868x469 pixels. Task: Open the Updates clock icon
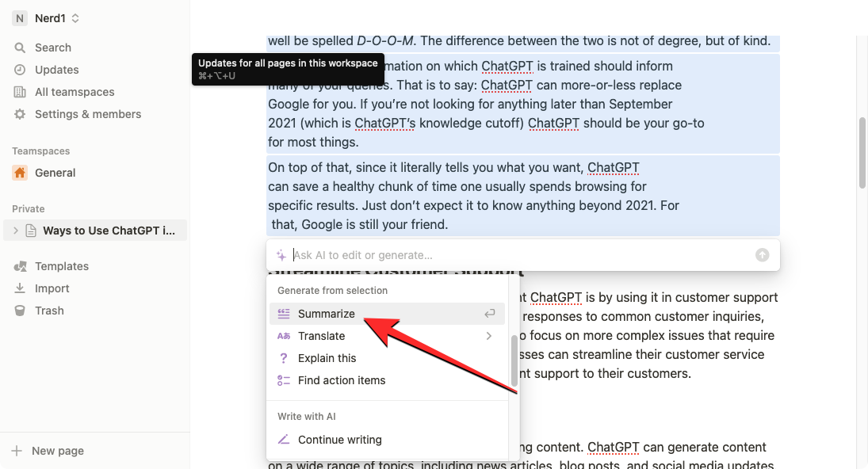pos(20,70)
